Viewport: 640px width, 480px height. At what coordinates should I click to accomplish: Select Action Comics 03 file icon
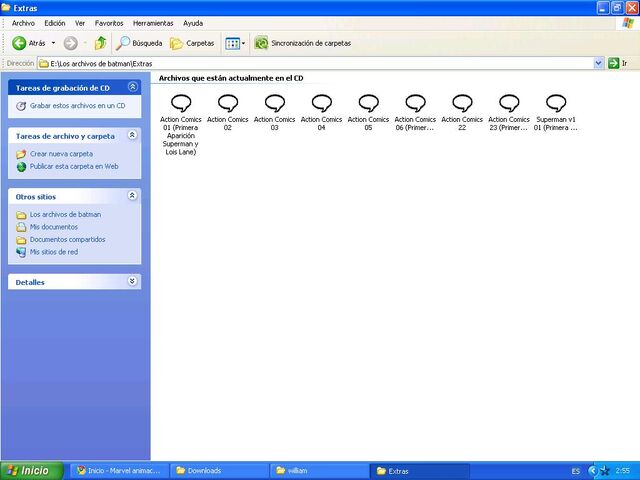tap(275, 103)
